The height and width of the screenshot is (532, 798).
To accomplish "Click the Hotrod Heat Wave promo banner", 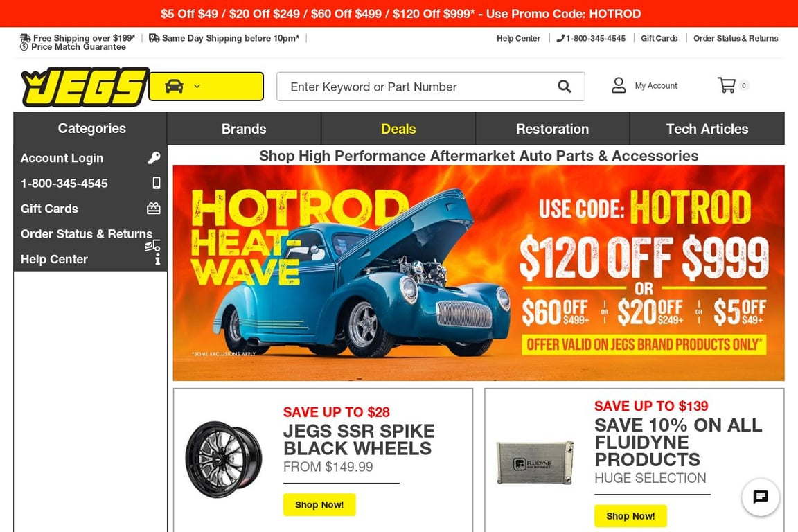I will [479, 273].
